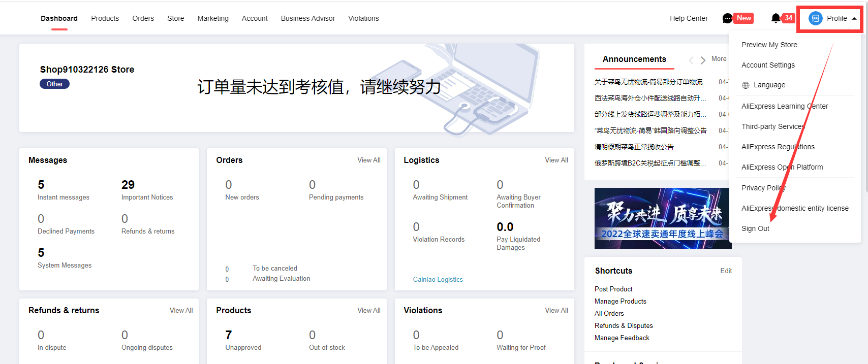The image size is (868, 364).
Task: Edit the Shortcuts list
Action: click(726, 271)
